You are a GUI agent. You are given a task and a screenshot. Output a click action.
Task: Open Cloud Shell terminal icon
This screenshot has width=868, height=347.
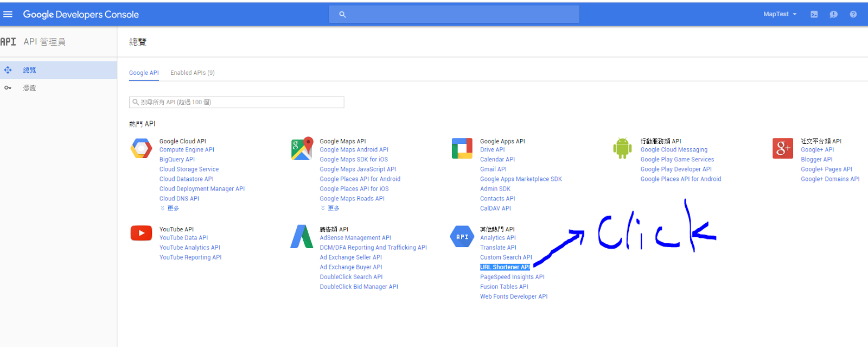coord(814,15)
